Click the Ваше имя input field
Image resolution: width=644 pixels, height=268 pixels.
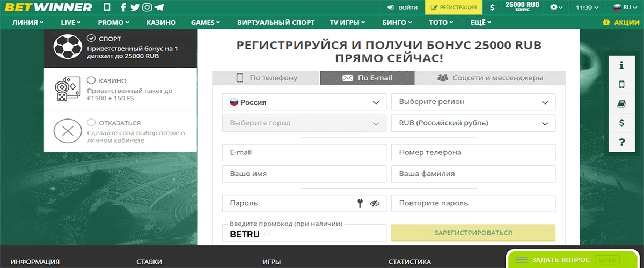(304, 174)
